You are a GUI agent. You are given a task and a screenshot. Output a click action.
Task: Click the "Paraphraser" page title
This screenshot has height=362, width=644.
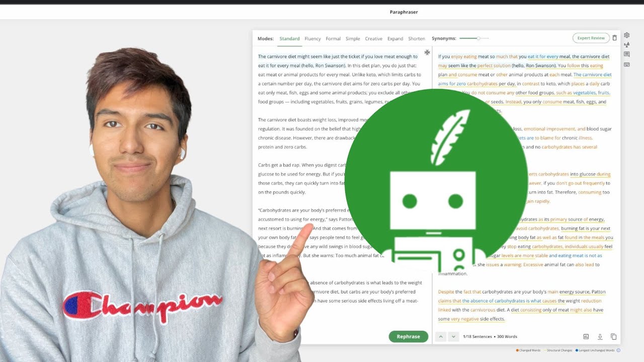coord(404,12)
